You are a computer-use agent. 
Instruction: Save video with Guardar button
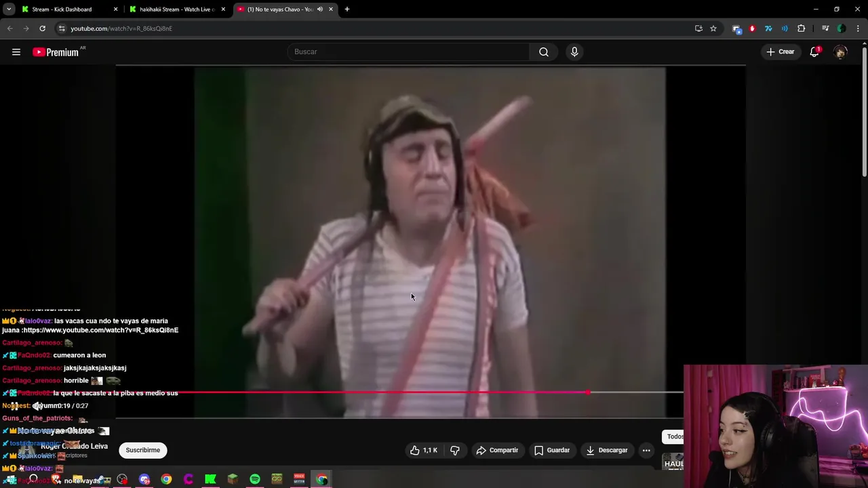click(x=551, y=450)
